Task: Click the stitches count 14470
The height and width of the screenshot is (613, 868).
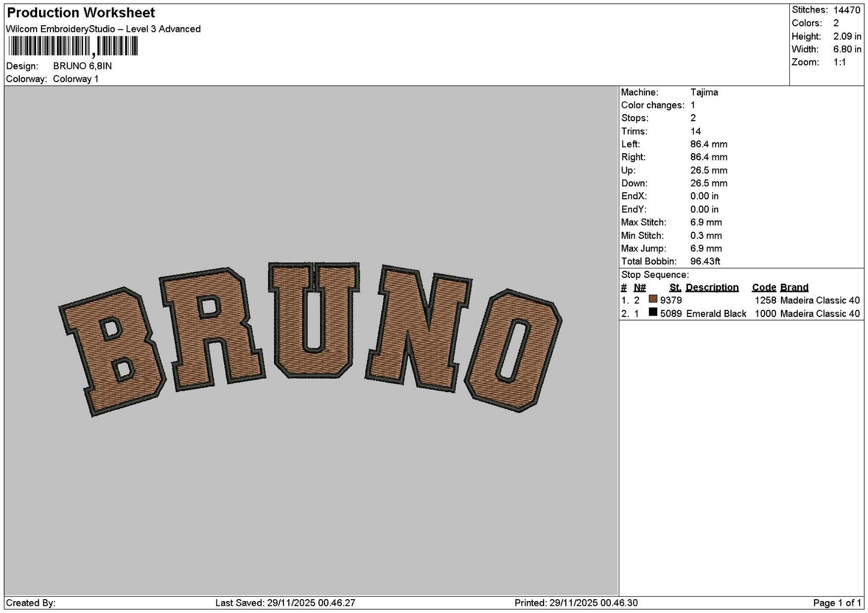Action: pyautogui.click(x=846, y=10)
